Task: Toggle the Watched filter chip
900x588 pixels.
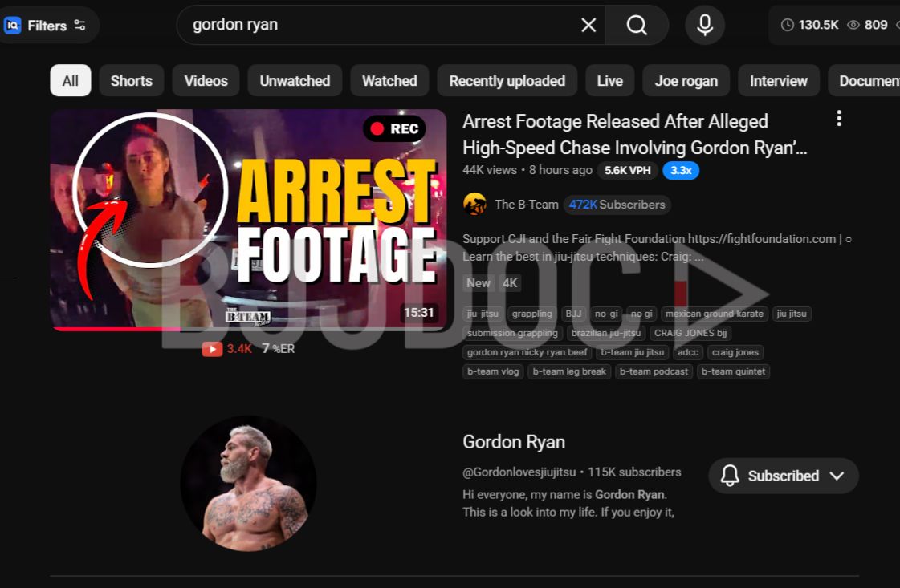Action: (x=389, y=81)
